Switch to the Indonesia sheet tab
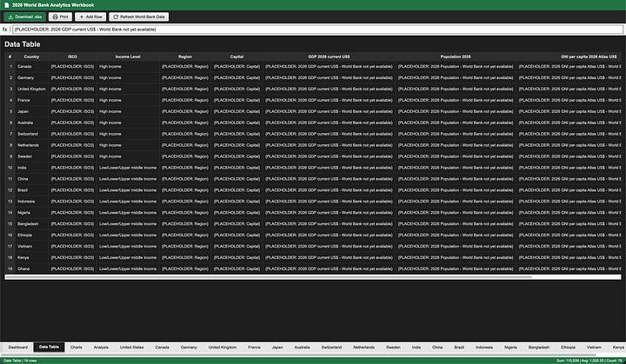The image size is (626, 364). coord(484,347)
